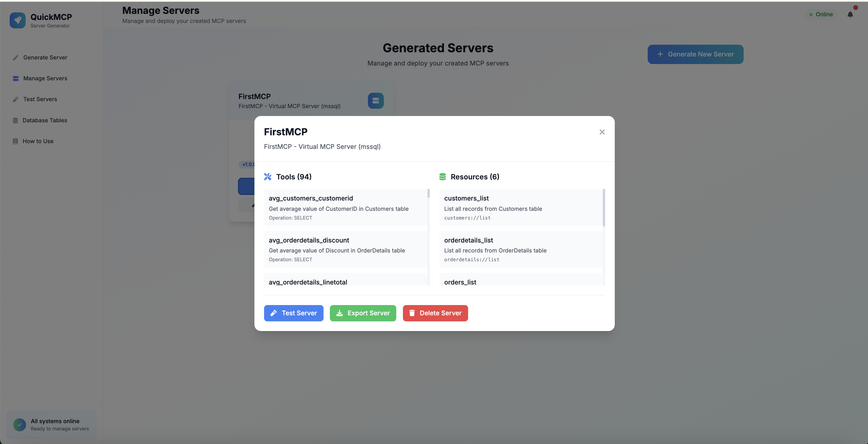868x444 pixels.
Task: Open Manage Servers via its sidebar icon
Action: [x=16, y=78]
